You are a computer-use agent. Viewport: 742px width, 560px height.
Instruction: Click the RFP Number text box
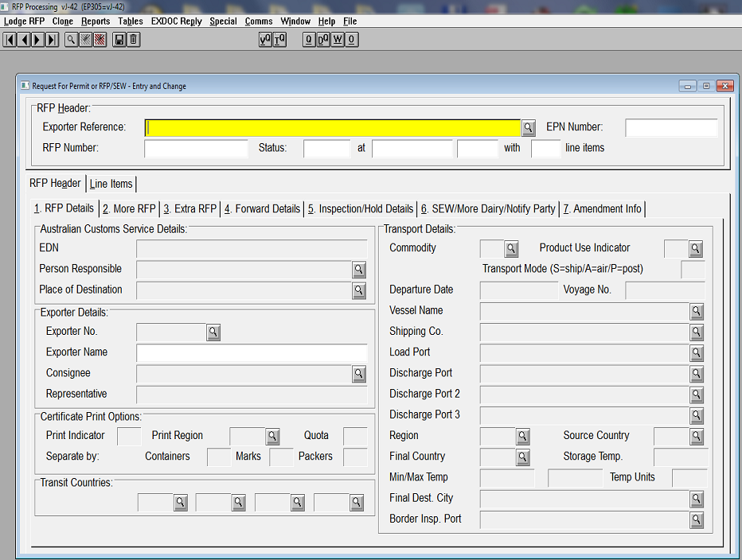coord(197,148)
